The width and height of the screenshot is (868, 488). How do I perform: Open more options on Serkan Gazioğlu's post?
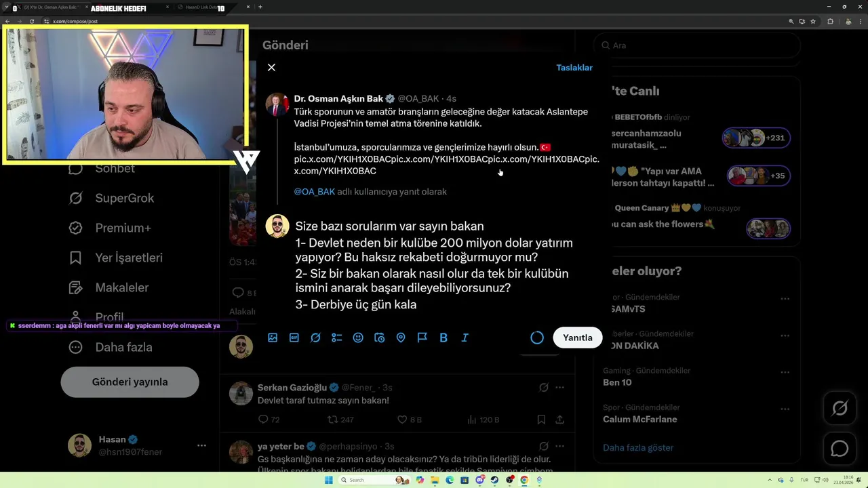[x=559, y=388]
